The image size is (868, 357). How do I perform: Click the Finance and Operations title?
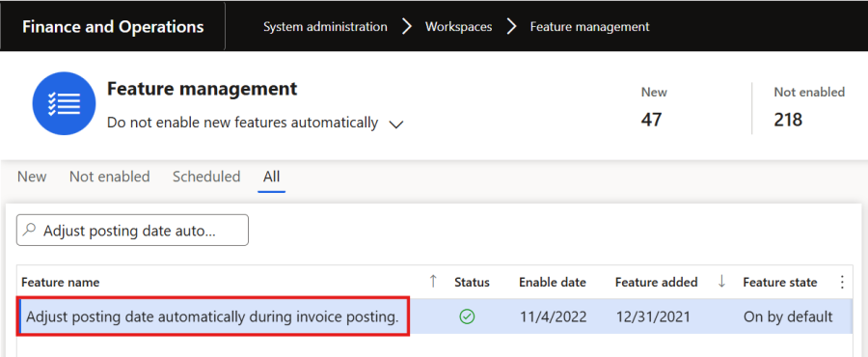coord(113,27)
